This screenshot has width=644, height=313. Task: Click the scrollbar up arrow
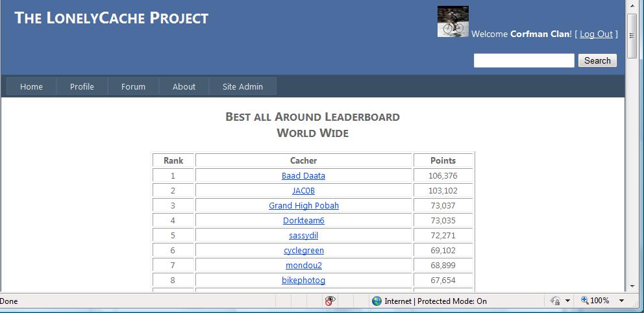tap(632, 6)
